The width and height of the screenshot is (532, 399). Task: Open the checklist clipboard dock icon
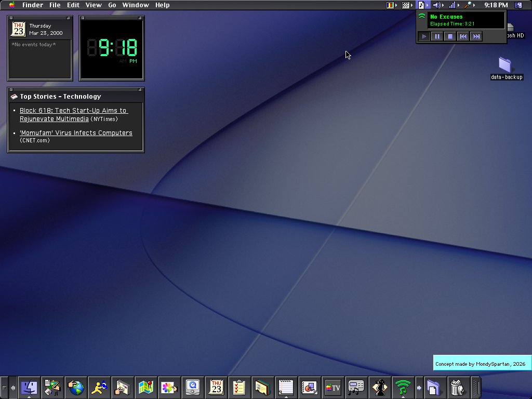point(239,387)
